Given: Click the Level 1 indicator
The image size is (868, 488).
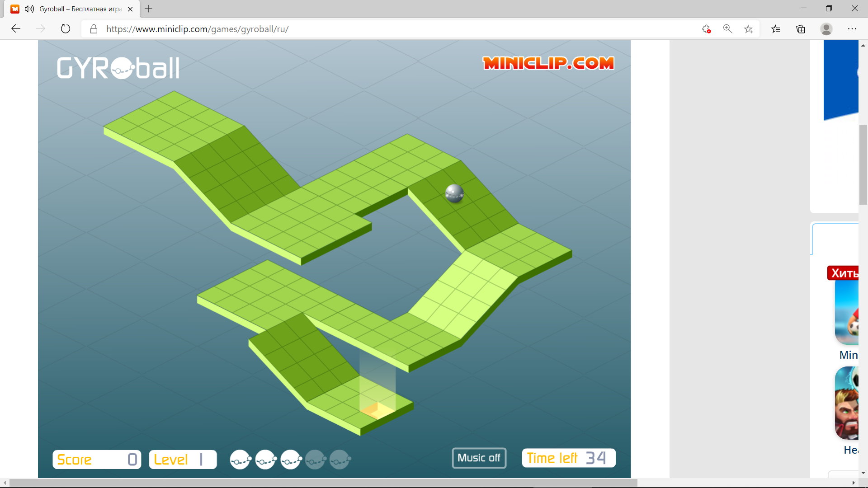Looking at the screenshot, I should [x=183, y=460].
